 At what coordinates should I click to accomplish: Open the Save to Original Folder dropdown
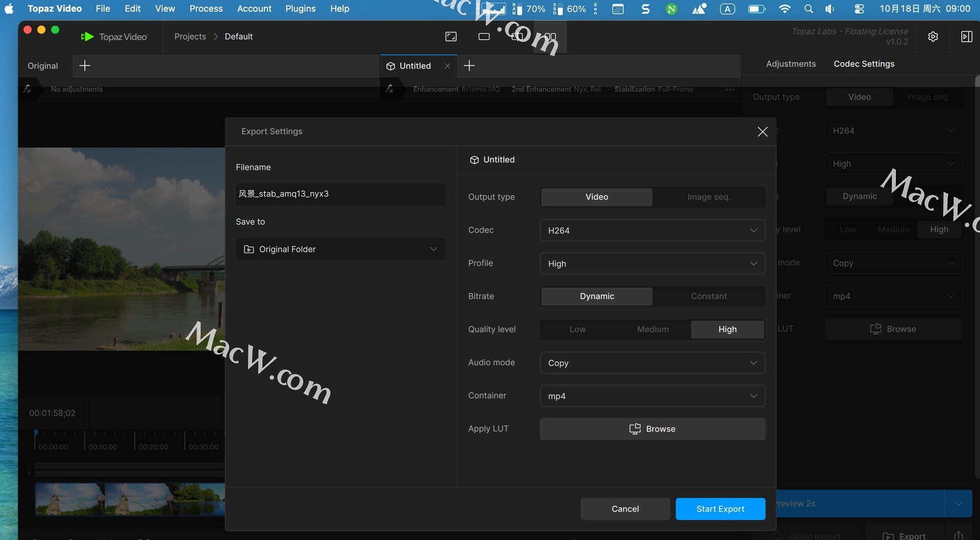click(x=340, y=250)
